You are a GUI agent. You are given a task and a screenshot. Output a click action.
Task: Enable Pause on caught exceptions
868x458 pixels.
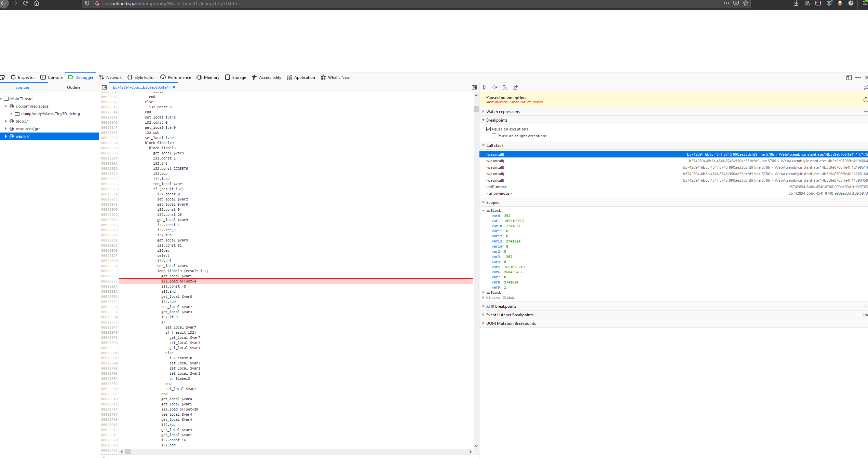click(x=494, y=136)
